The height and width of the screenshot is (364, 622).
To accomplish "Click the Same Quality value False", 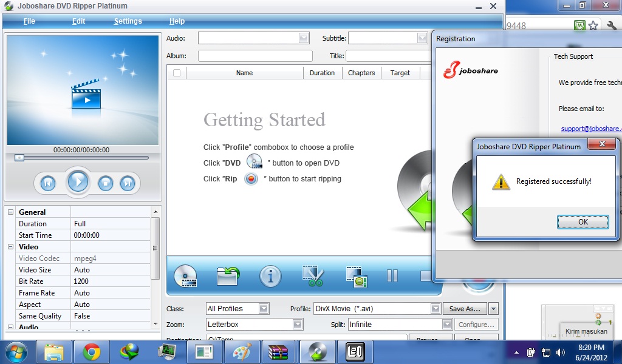I will click(x=82, y=316).
